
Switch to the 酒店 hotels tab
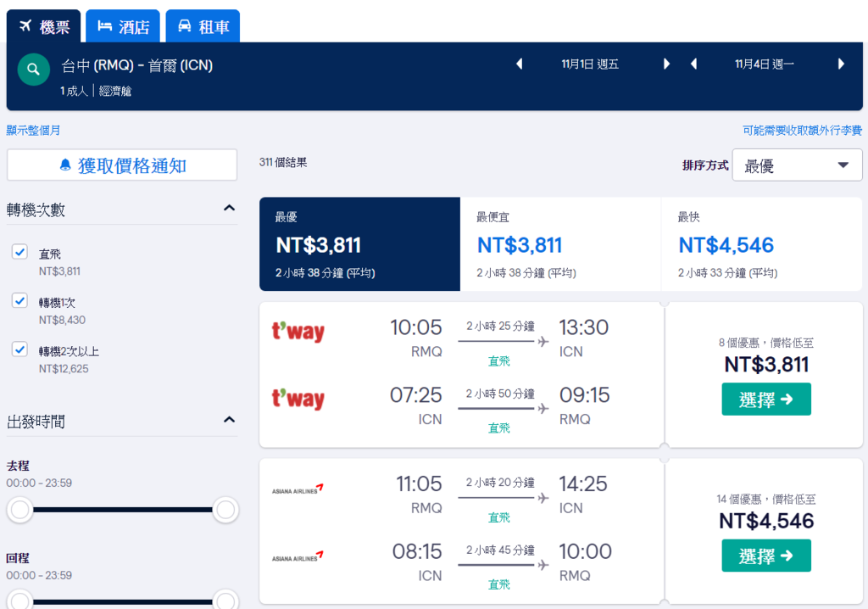coord(124,26)
